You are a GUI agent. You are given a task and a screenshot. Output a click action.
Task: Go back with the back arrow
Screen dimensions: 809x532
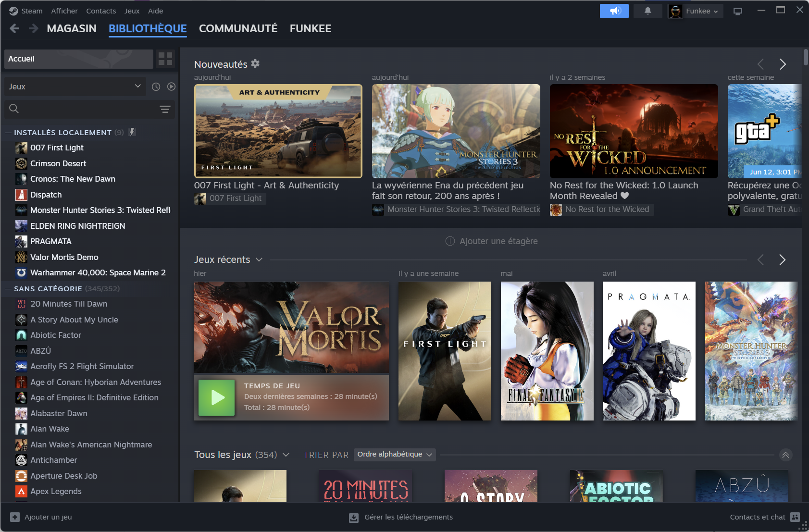click(14, 28)
